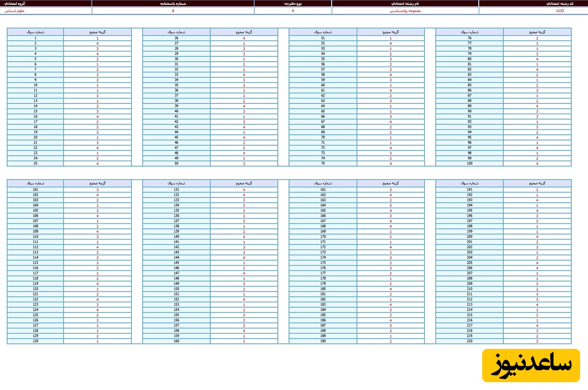The image size is (588, 390).
Task: Click the question number 175 cell
Action: pyautogui.click(x=323, y=263)
